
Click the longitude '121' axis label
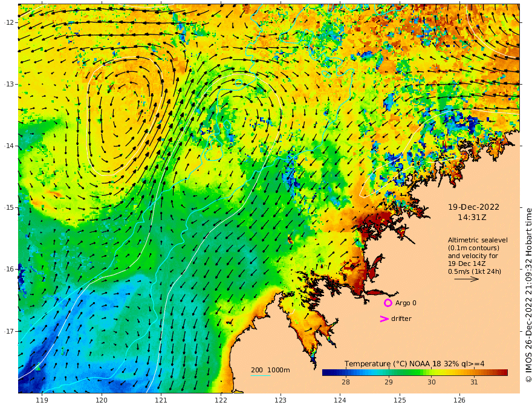161,401
